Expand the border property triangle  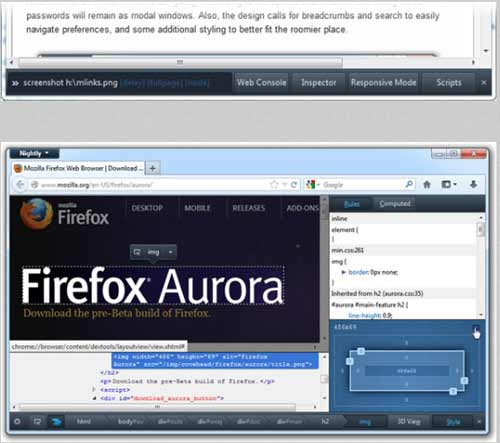pos(343,272)
